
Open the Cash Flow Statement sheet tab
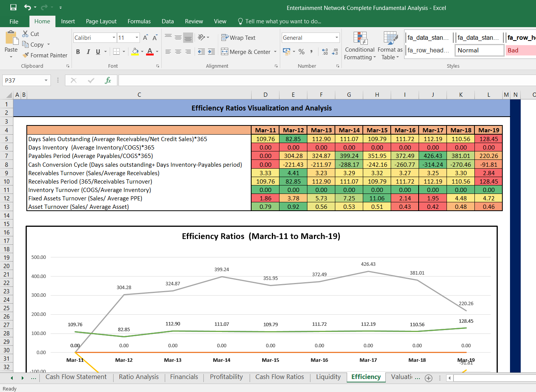point(76,377)
